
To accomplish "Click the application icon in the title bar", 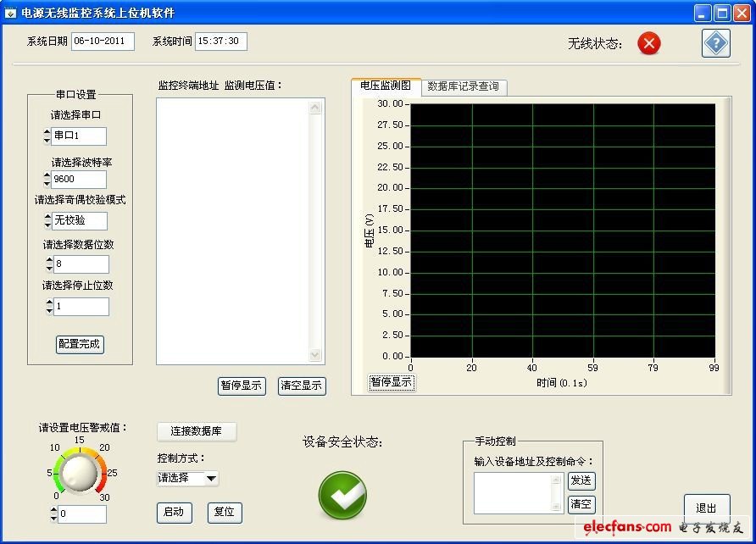I will pos(10,12).
